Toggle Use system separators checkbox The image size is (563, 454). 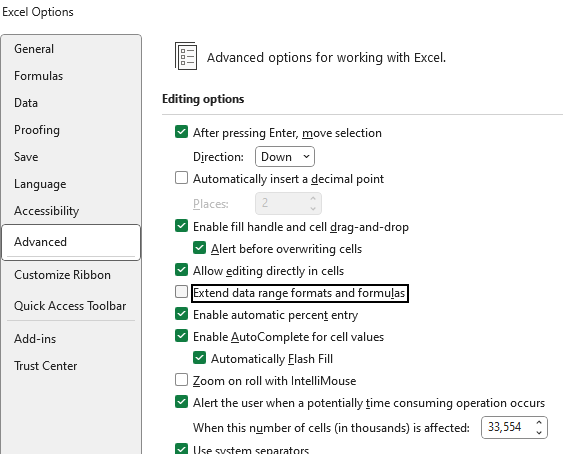coord(181,449)
